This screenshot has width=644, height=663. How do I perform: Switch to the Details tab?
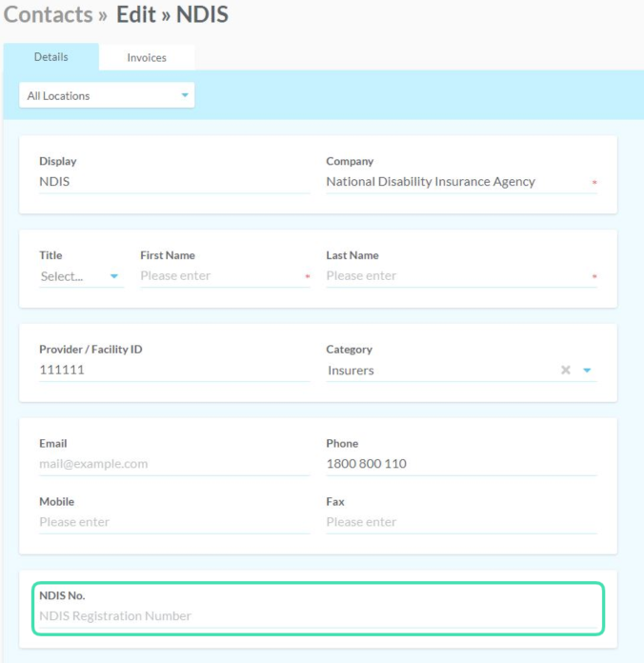51,57
